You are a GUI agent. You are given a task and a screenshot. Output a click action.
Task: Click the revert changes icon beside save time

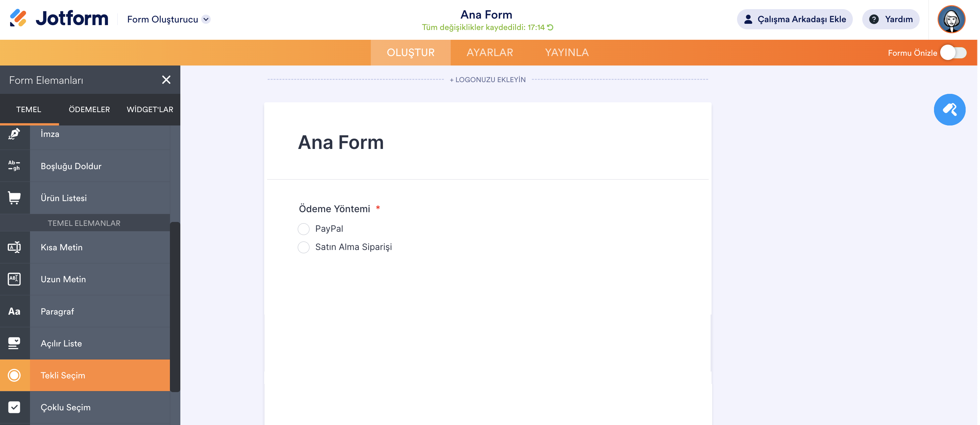pos(550,27)
